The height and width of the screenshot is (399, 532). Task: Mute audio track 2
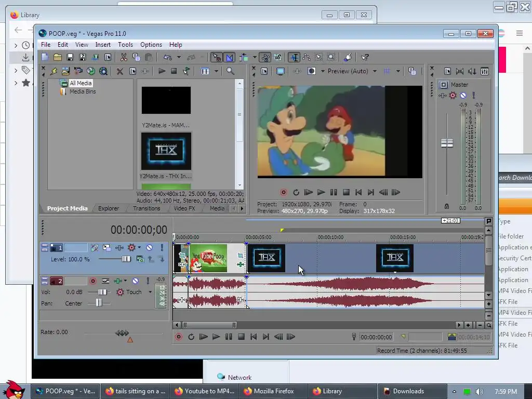(136, 281)
